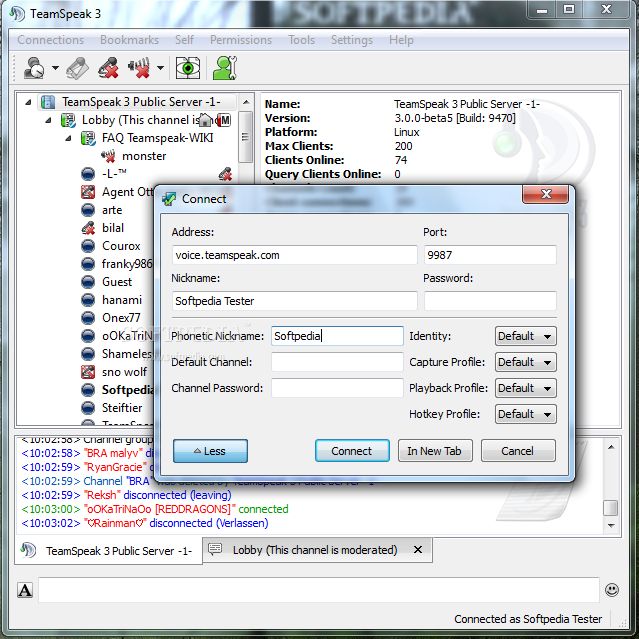Click the moderated M icon on Lobby
639x639 pixels.
click(x=224, y=120)
